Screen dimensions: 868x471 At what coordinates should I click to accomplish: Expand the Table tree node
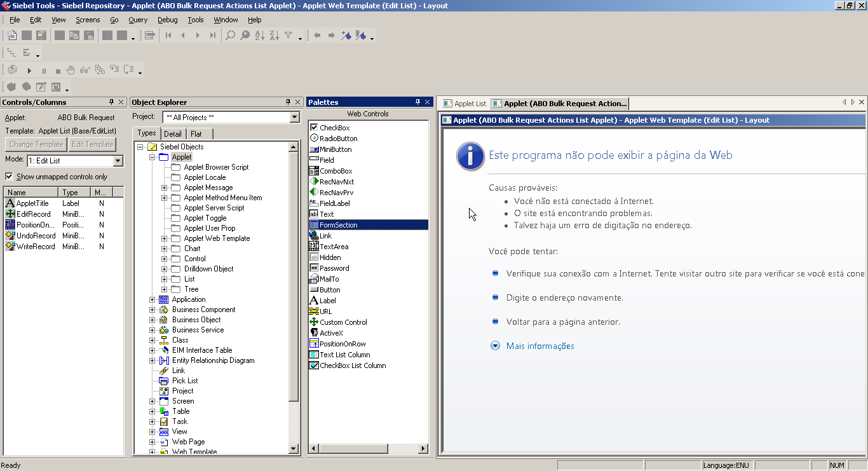click(x=153, y=411)
